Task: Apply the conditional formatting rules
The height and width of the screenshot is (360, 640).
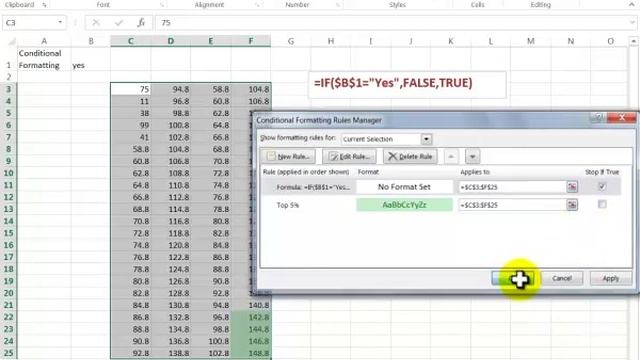Action: point(611,278)
